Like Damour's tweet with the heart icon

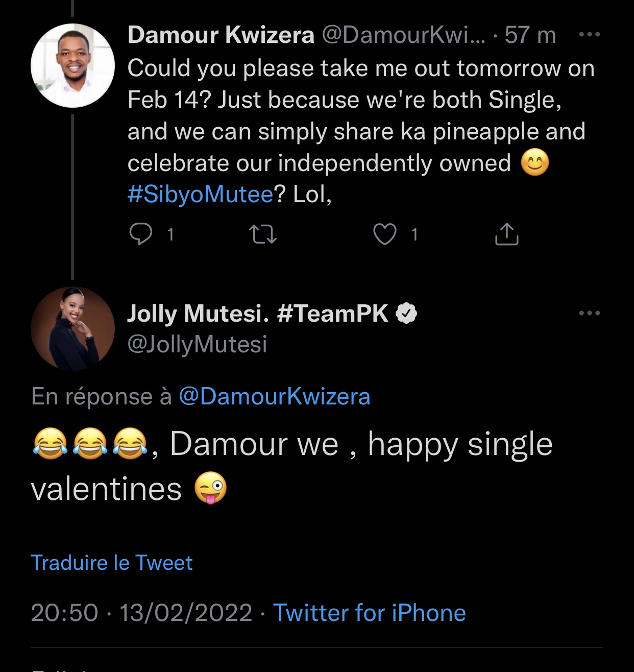coord(385,234)
